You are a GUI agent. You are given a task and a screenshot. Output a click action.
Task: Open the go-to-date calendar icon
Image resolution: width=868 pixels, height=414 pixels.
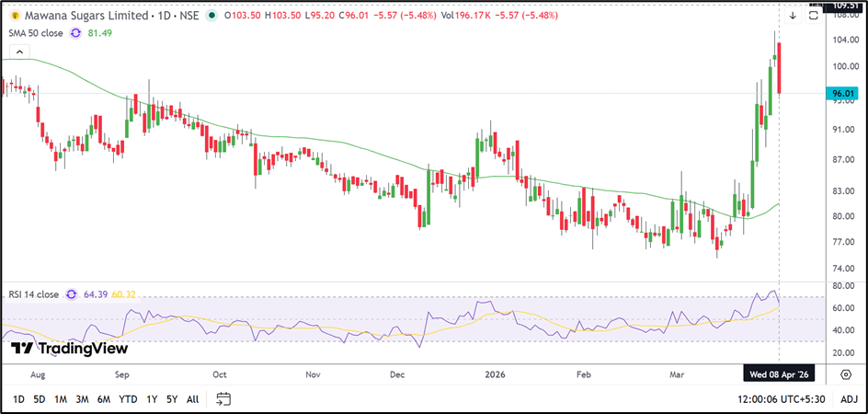223,398
